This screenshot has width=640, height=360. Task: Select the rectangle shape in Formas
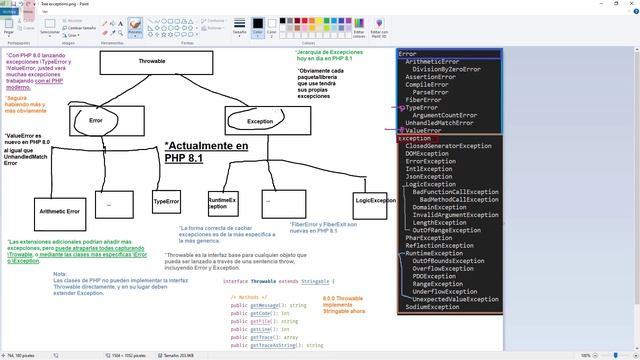(x=170, y=21)
